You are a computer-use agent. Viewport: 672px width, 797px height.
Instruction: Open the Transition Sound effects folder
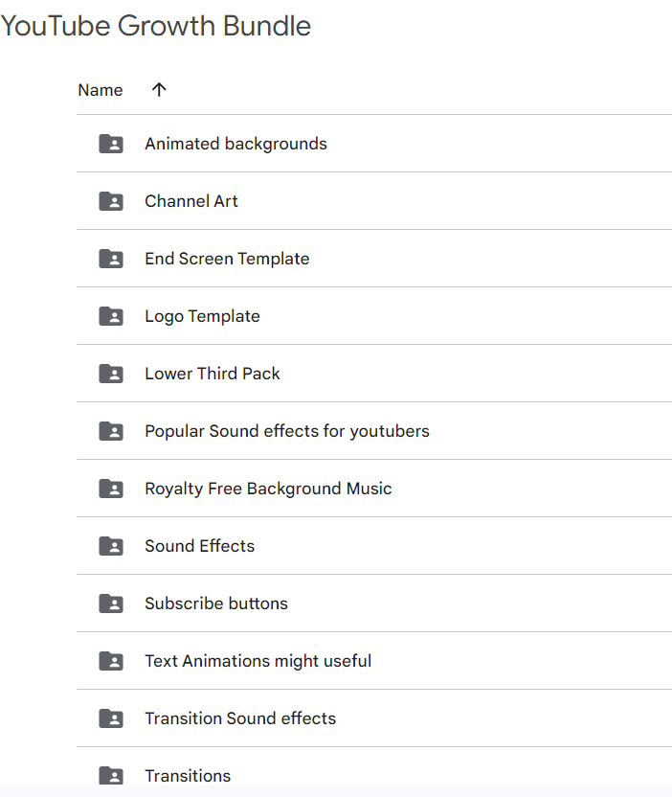pyautogui.click(x=240, y=718)
